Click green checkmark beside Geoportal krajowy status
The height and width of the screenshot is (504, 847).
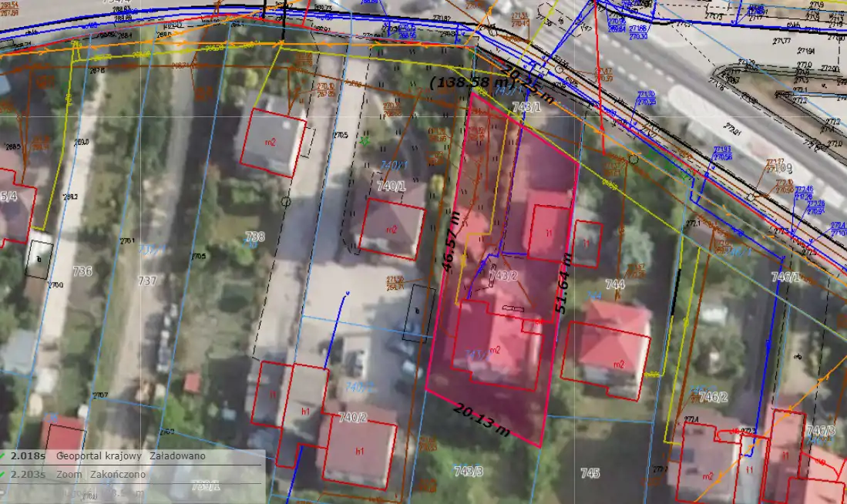pyautogui.click(x=4, y=455)
